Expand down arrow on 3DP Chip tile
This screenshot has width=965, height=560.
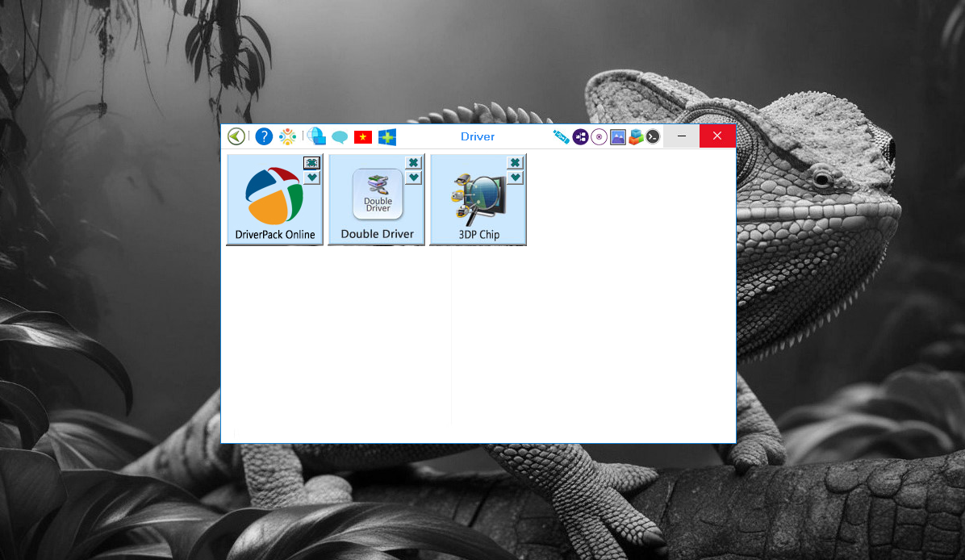515,178
